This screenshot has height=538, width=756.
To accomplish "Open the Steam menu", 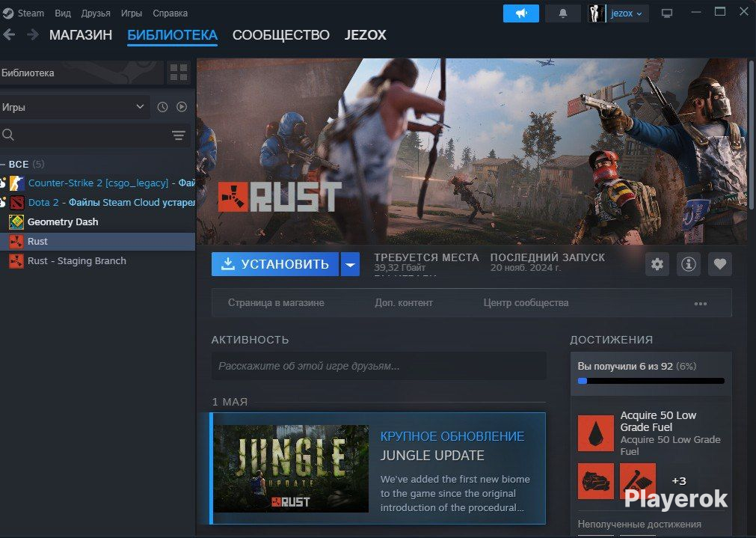I will [31, 13].
